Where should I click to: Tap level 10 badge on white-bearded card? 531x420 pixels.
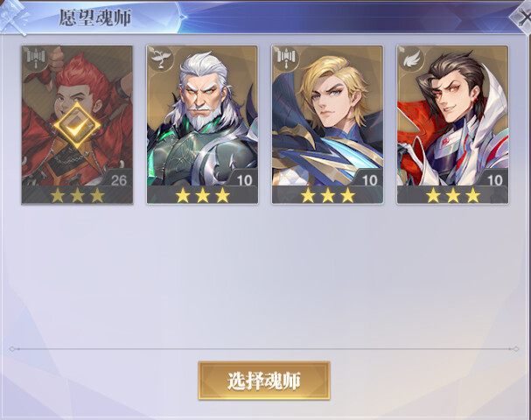[x=244, y=179]
